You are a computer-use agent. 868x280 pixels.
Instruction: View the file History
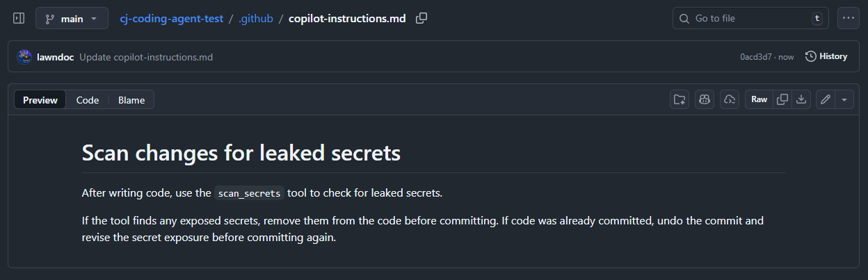(x=826, y=56)
